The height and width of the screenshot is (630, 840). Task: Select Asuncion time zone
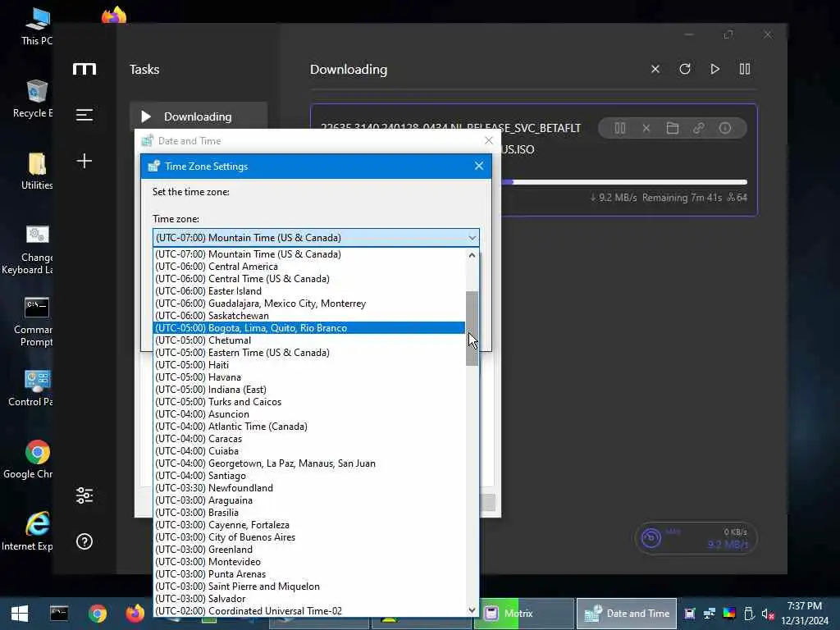(x=309, y=414)
